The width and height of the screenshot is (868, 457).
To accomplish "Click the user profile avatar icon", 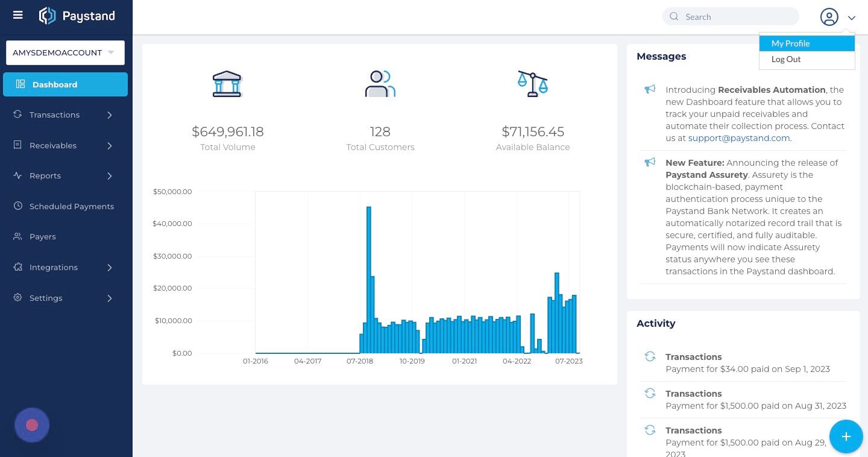I will 829,17.
